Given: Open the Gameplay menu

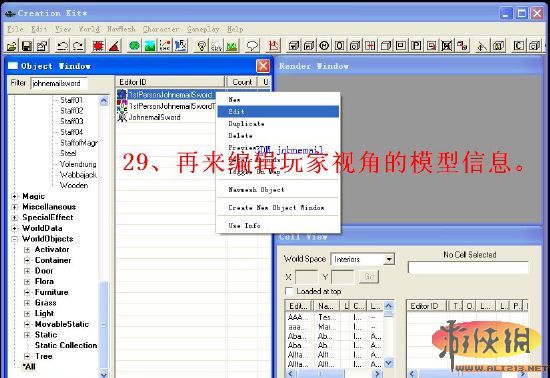Looking at the screenshot, I should [203, 29].
